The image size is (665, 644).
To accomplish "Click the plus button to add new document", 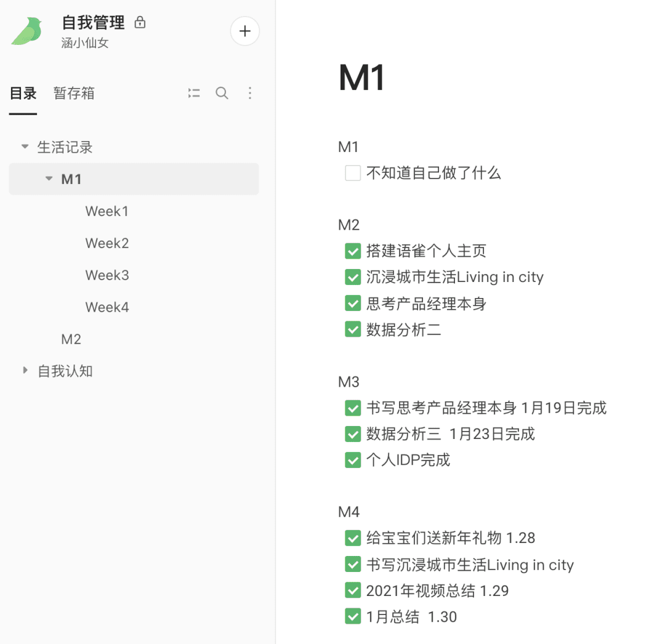I will pyautogui.click(x=244, y=31).
